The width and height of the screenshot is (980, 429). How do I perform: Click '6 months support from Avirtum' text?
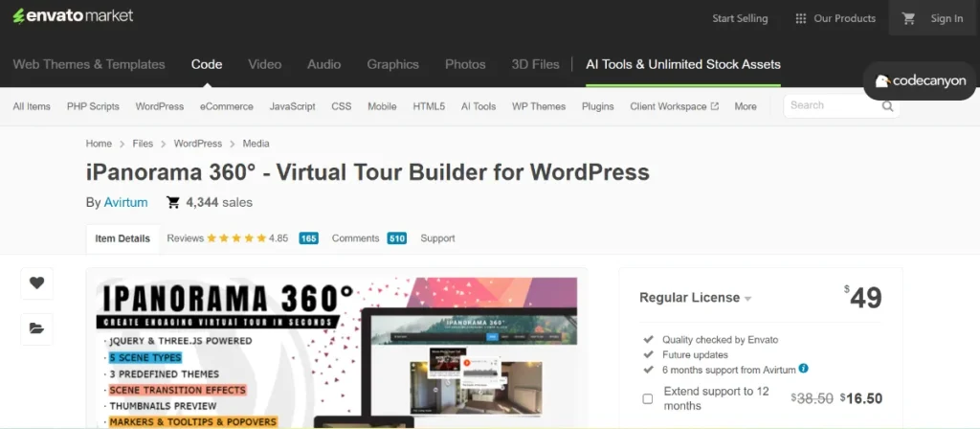point(728,370)
